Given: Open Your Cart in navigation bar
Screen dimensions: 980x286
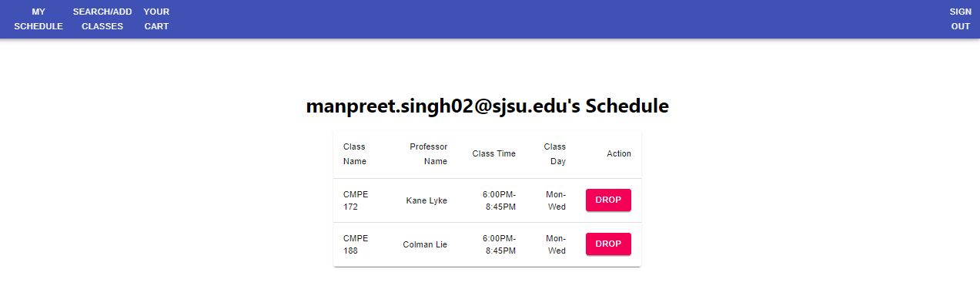Looking at the screenshot, I should click(156, 19).
